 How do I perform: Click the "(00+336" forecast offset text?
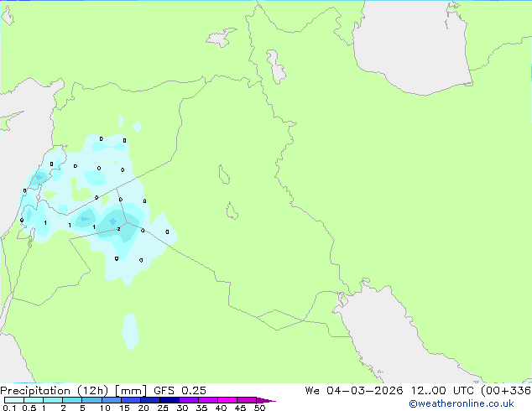[506, 391]
